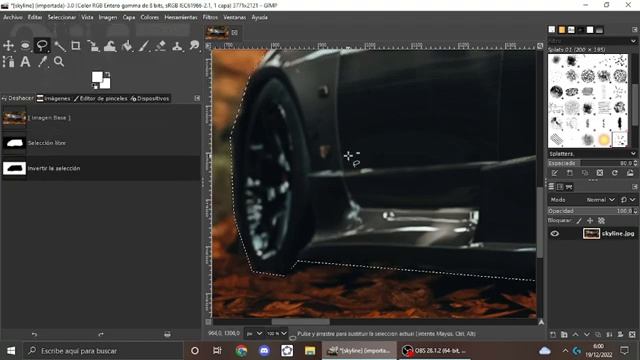640x360 pixels.
Task: Click the foreground color swatch
Action: (x=97, y=77)
